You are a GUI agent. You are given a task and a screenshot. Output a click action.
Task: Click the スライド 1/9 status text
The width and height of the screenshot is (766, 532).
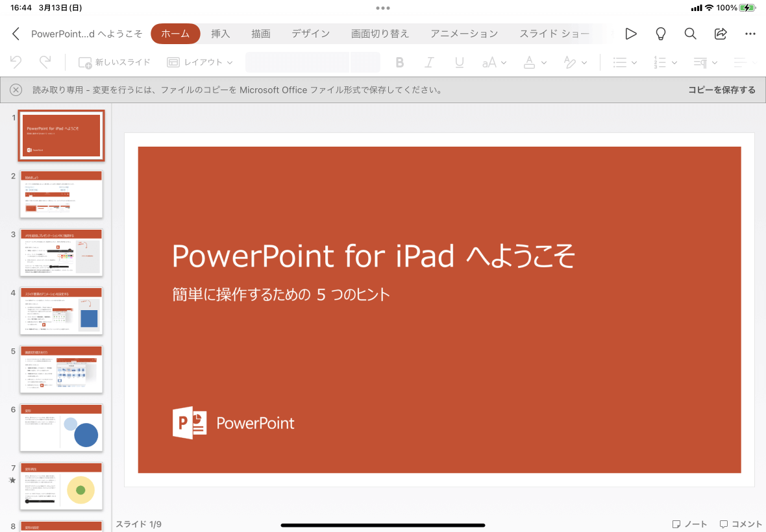[x=138, y=524]
